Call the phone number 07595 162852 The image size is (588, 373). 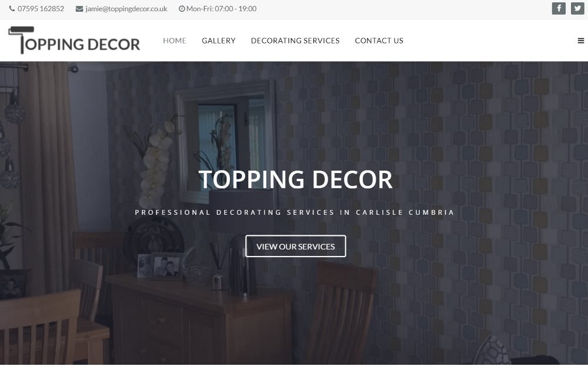(41, 9)
